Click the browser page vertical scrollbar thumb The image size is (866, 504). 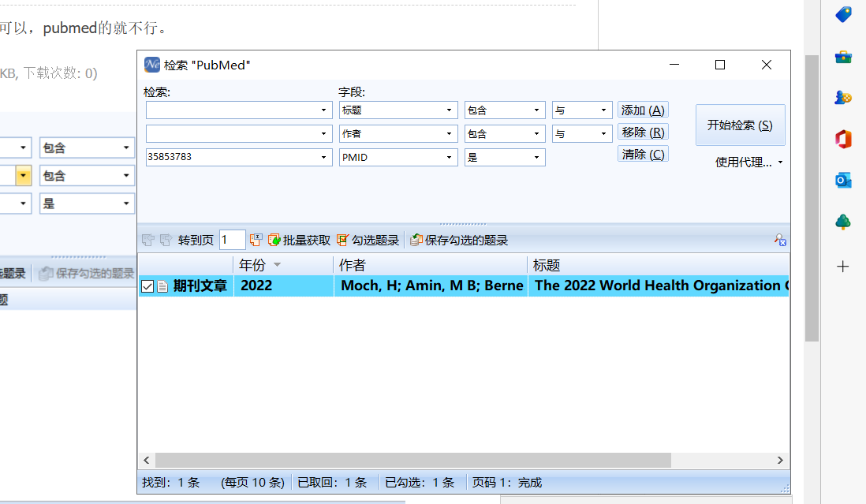(x=812, y=199)
